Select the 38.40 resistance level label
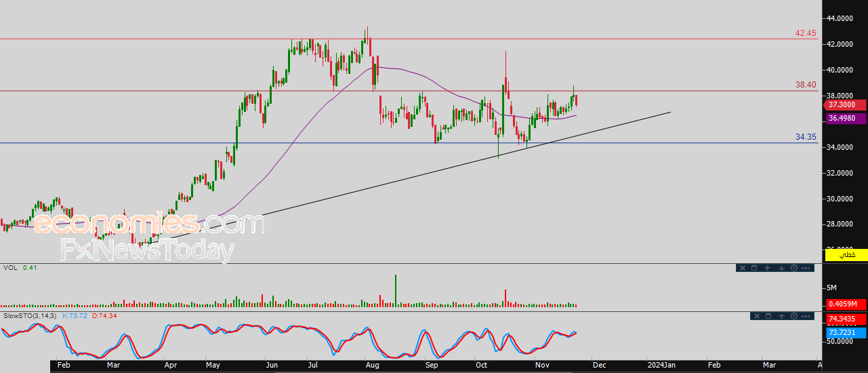Viewport: 868px width, 373px height. pos(806,85)
